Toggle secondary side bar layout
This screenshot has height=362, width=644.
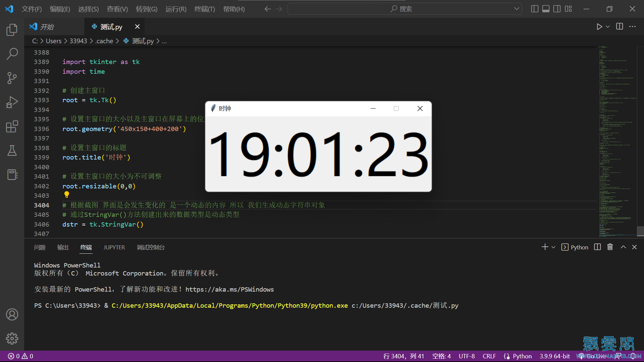click(557, 9)
